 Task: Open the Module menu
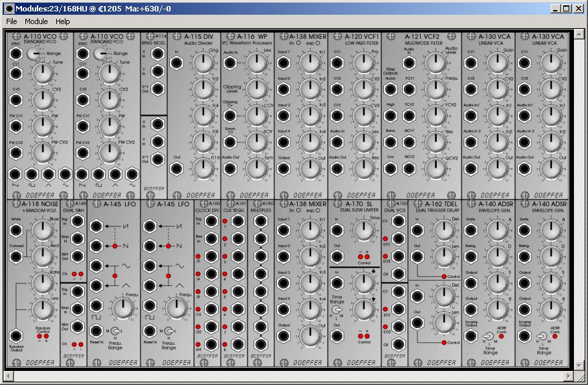[36, 21]
